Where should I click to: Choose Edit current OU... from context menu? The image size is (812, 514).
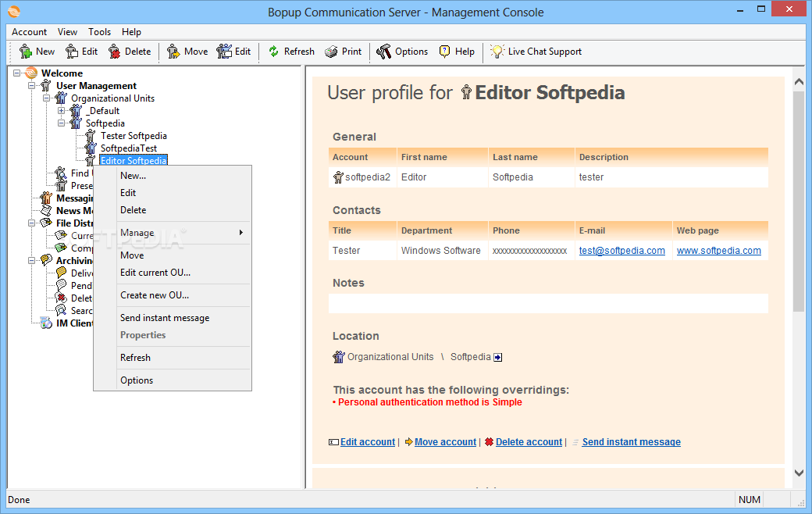173,273
